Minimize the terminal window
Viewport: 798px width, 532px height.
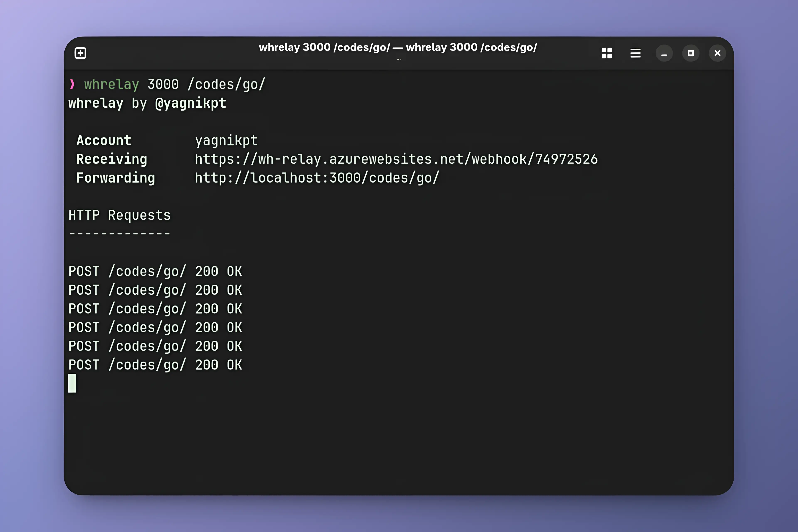(x=664, y=53)
